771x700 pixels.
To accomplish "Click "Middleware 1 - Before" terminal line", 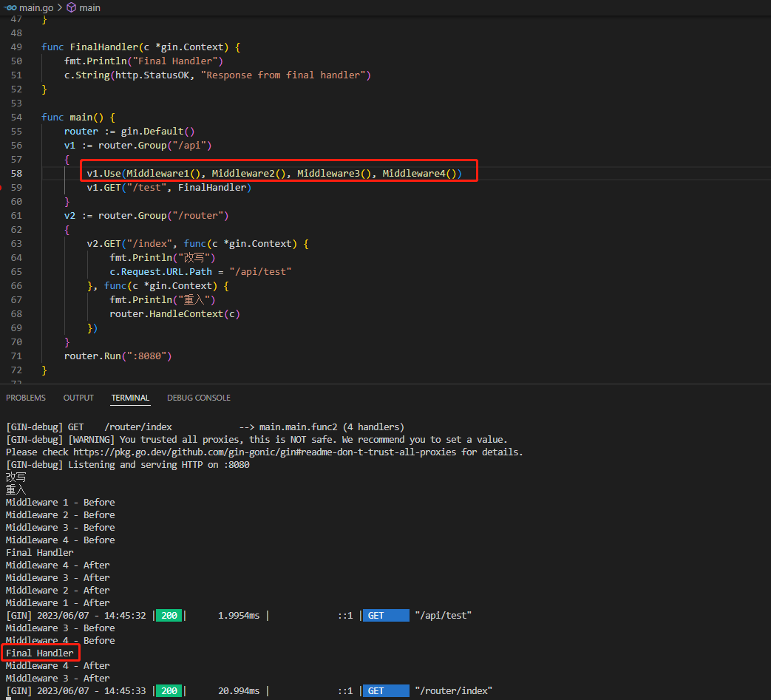I will click(61, 503).
